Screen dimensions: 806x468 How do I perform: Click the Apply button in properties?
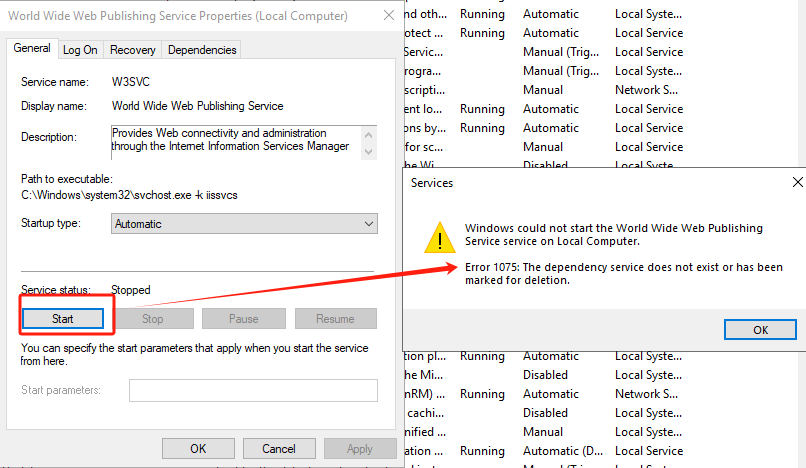[360, 448]
